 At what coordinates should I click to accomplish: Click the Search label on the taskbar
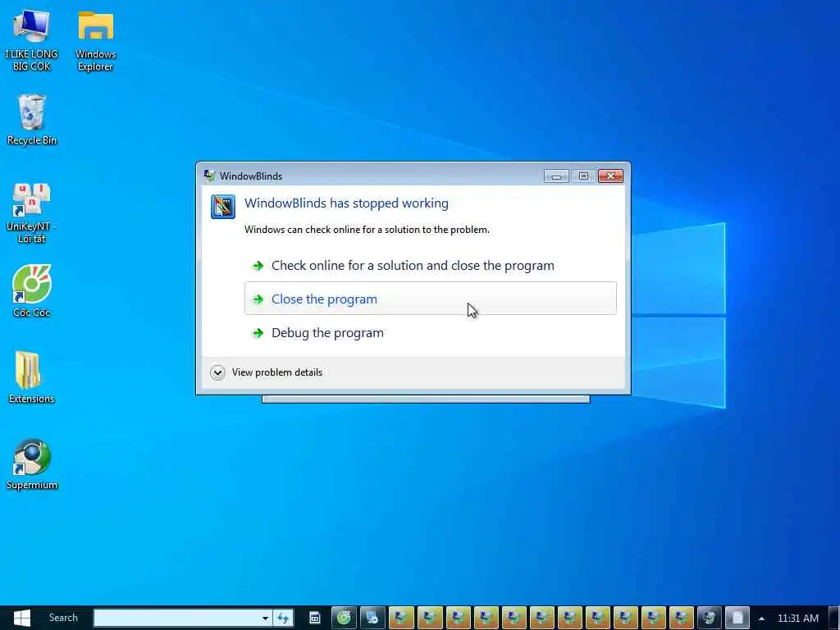(63, 618)
